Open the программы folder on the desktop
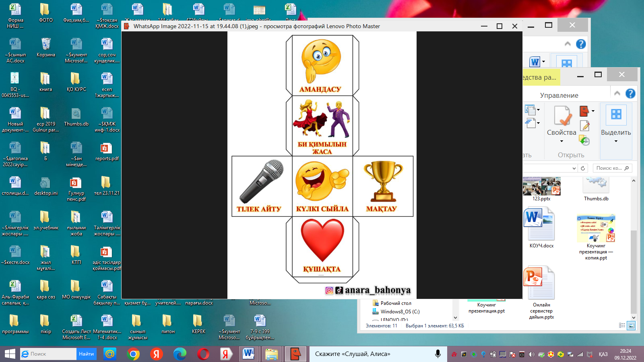 point(15,324)
